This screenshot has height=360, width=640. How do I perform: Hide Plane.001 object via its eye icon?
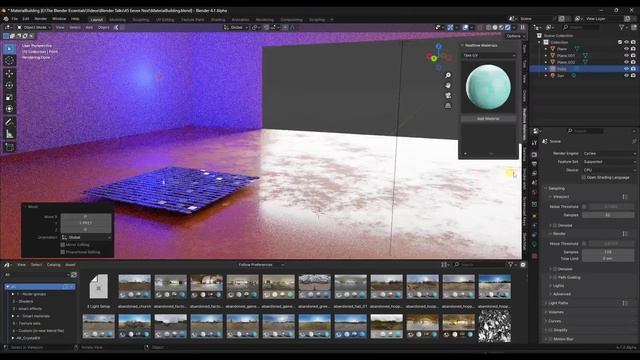click(x=627, y=56)
